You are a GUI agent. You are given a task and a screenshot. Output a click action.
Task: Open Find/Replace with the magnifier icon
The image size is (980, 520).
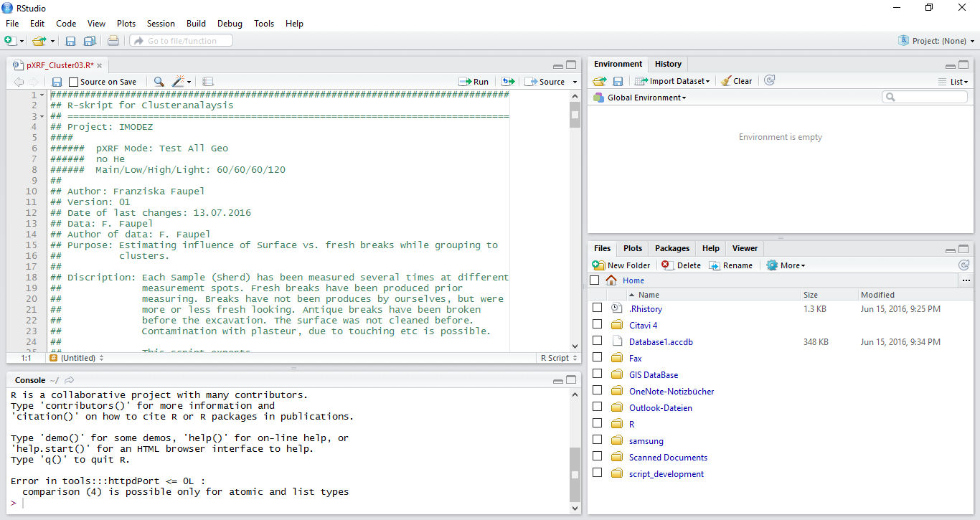click(159, 82)
